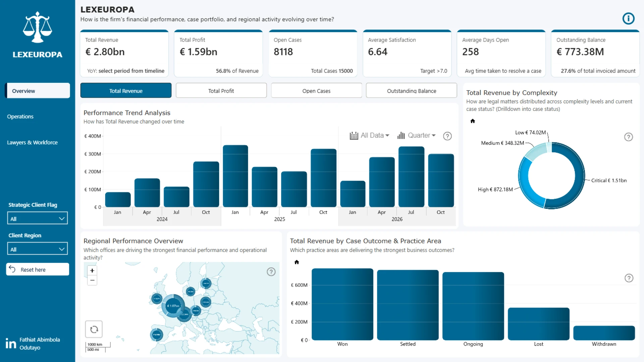Open help icon on Revenue by Complexity chart
Viewport: 644px width, 362px height.
coord(629,137)
